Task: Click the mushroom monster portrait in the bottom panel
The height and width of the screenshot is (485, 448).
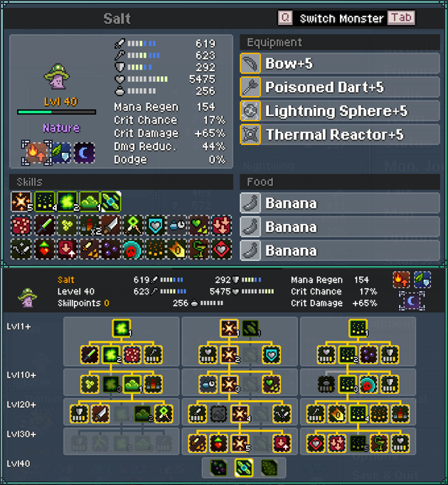Action: 27,297
